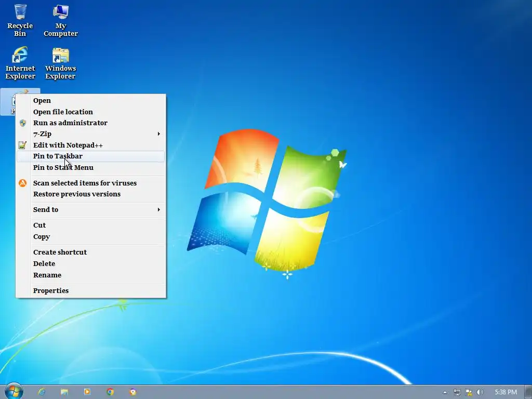Open the folder icon on the taskbar

(64, 392)
